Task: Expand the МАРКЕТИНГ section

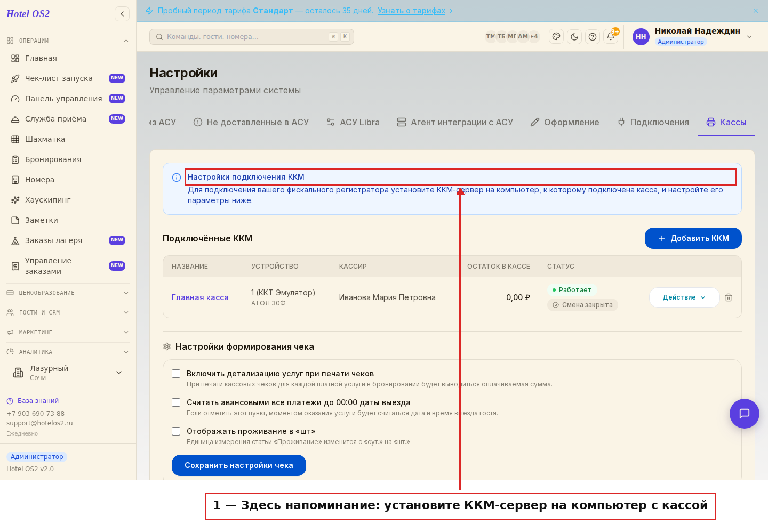Action: [x=68, y=332]
